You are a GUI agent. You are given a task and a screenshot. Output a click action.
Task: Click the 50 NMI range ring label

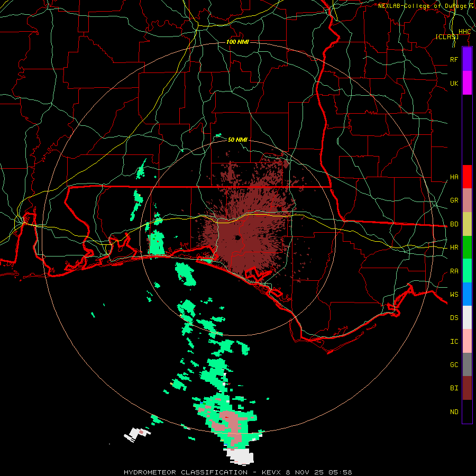click(237, 140)
